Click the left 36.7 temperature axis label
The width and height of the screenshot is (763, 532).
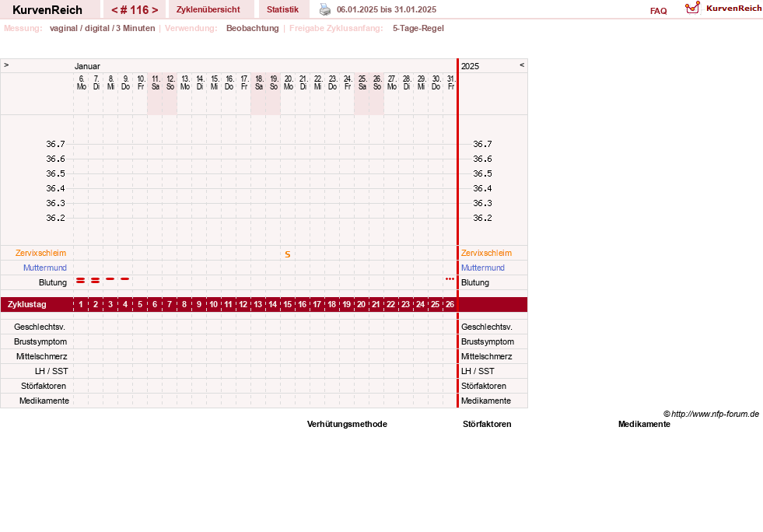tap(55, 144)
